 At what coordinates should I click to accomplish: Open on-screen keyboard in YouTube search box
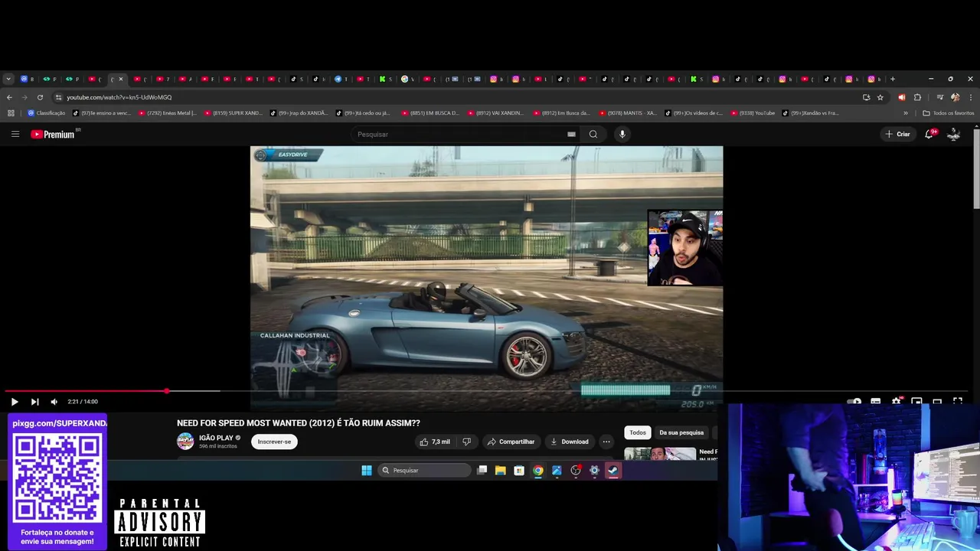point(571,134)
